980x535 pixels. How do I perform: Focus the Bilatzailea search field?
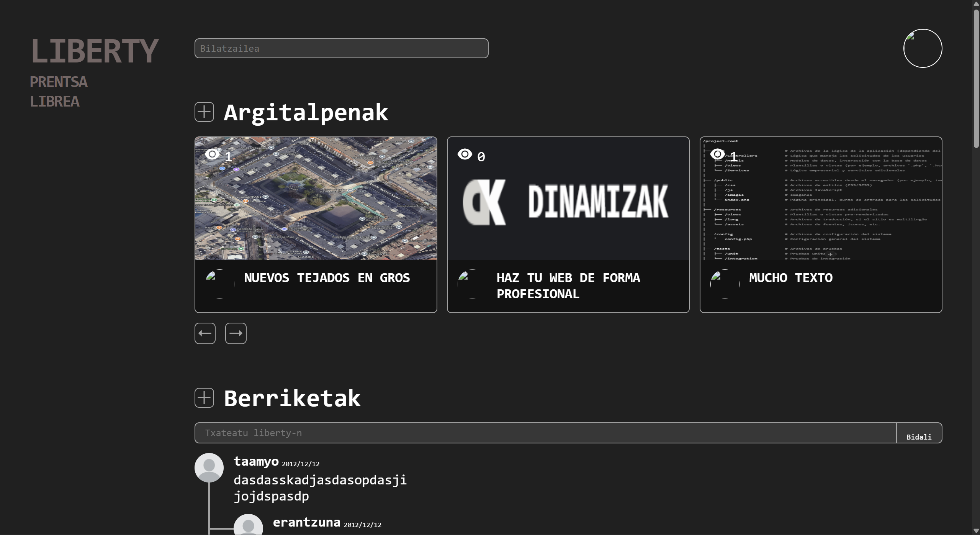tap(341, 48)
